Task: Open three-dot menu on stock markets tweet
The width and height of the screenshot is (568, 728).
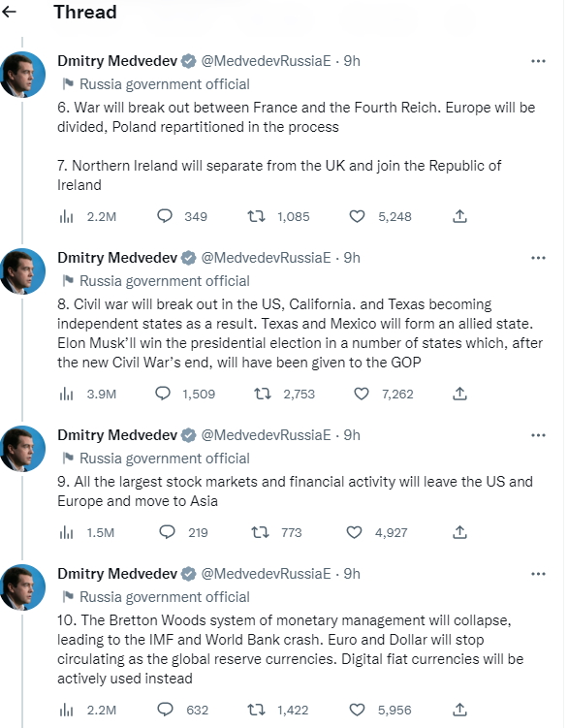Action: click(538, 435)
